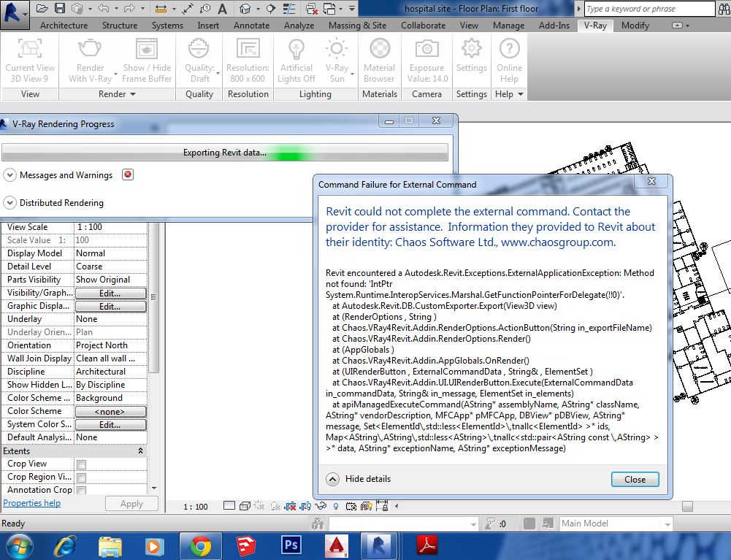Enable the Annotation Crop checkbox
Viewport: 731px width, 560px height.
pyautogui.click(x=83, y=490)
